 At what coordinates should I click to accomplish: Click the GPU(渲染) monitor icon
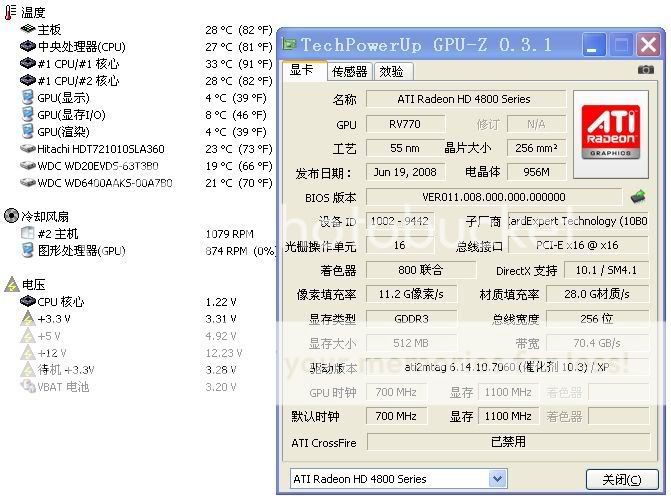pos(27,131)
